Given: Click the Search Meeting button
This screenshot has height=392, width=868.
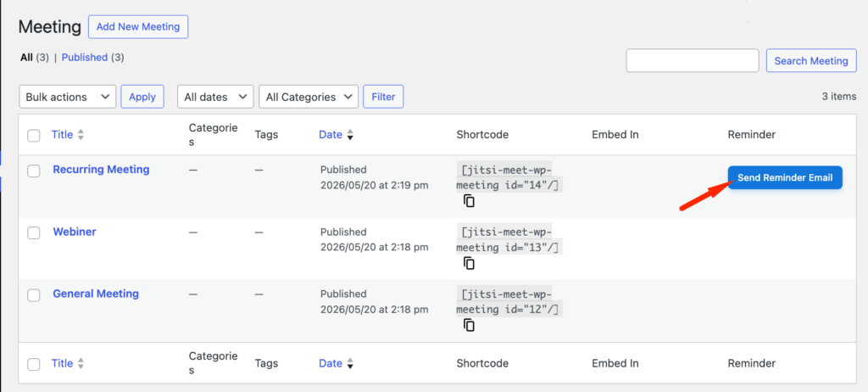Looking at the screenshot, I should (811, 60).
